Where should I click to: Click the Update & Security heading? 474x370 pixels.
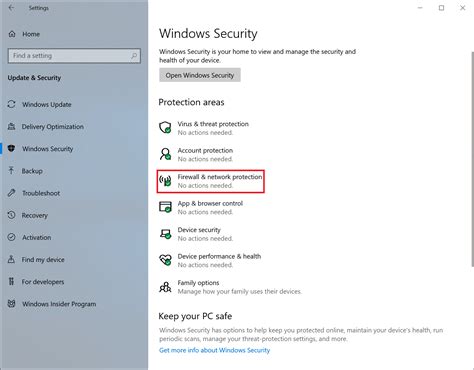pyautogui.click(x=34, y=78)
